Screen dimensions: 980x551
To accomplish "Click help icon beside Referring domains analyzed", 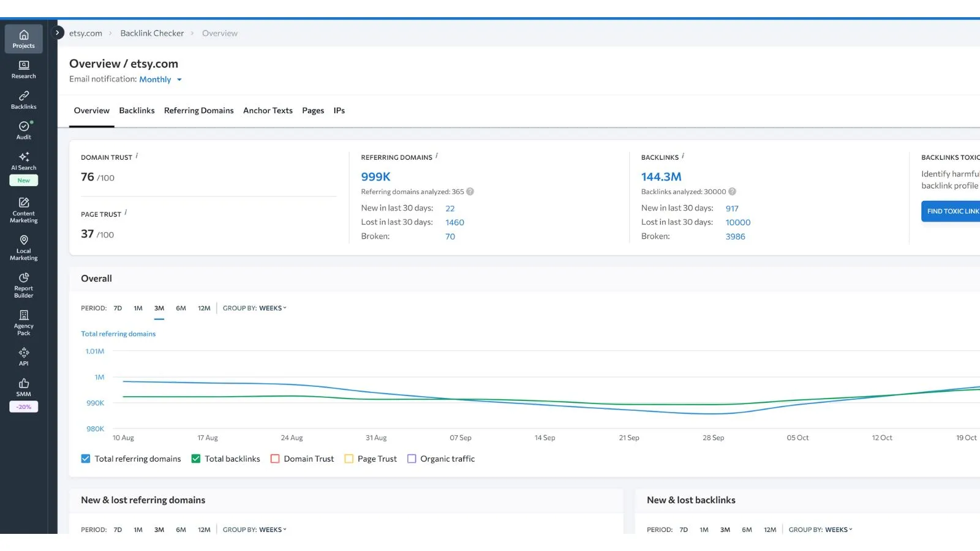I will click(x=470, y=192).
